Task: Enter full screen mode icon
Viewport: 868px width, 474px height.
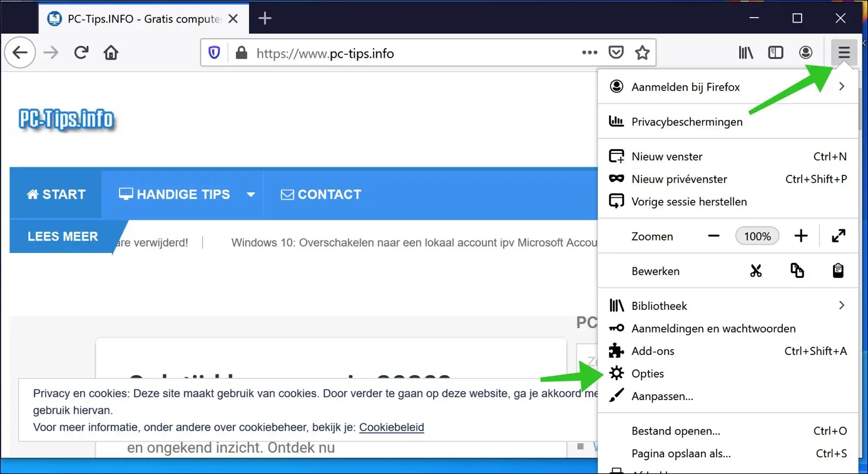Action: (x=839, y=236)
